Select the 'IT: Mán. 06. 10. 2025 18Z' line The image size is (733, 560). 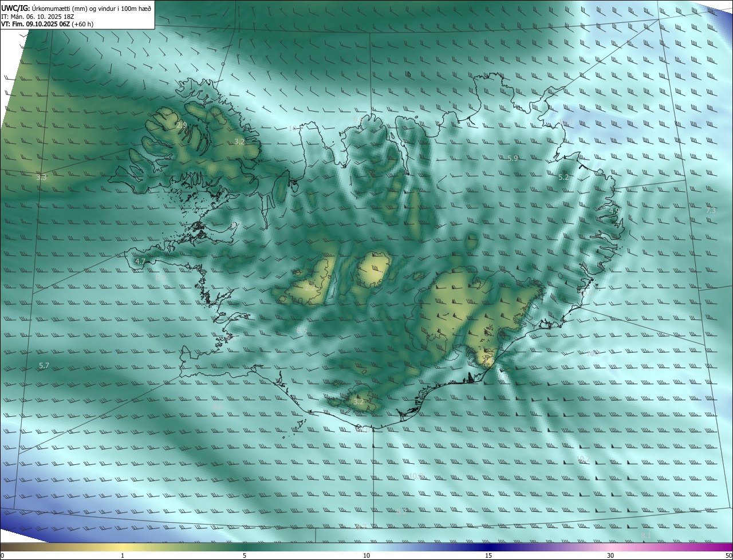[37, 17]
